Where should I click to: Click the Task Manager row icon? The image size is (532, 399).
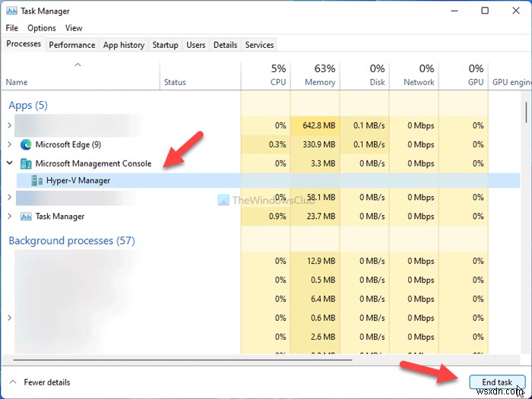(26, 217)
